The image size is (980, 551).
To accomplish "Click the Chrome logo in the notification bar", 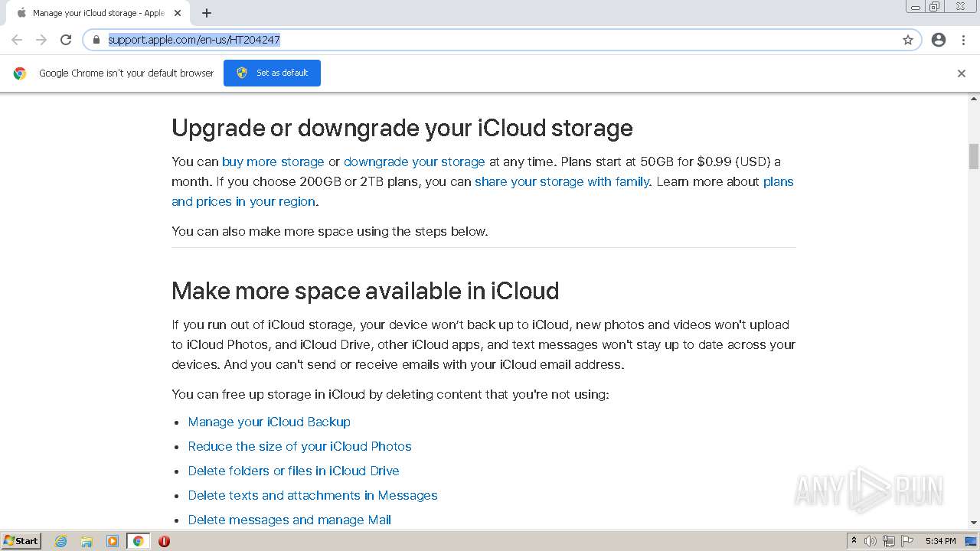I will [x=20, y=73].
